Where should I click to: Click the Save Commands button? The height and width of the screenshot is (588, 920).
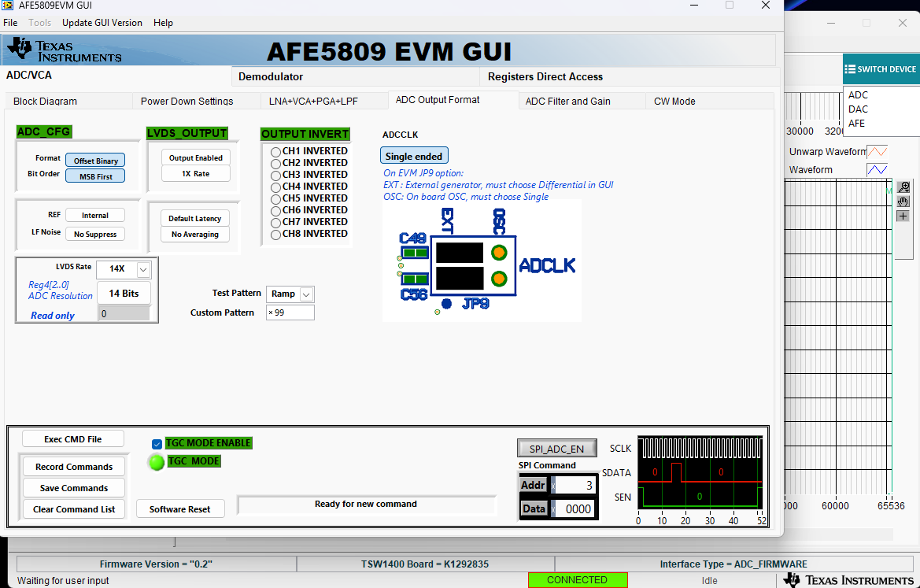tap(74, 488)
